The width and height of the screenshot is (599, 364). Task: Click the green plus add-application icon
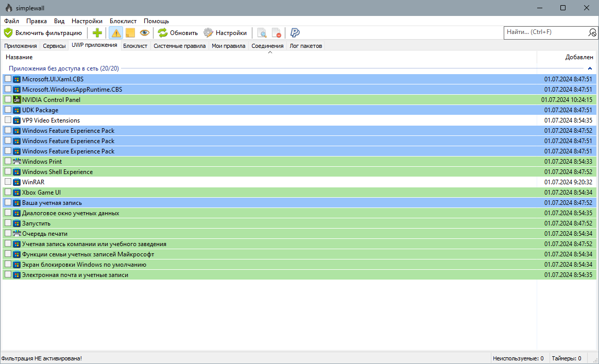pyautogui.click(x=97, y=33)
